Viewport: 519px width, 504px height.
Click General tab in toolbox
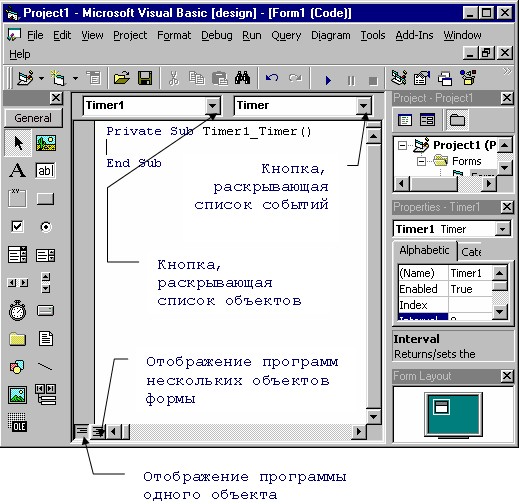tap(33, 118)
